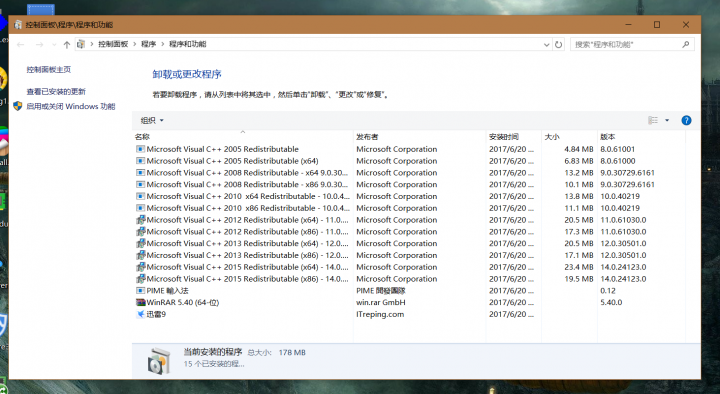Select 控制面板 in the breadcrumb path

[x=113, y=44]
